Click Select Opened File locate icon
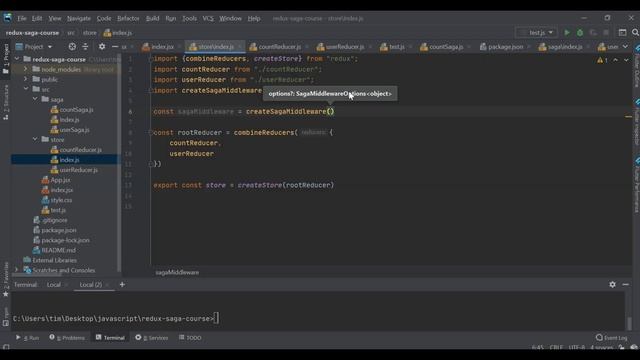This screenshot has height=360, width=640. pyautogui.click(x=72, y=47)
